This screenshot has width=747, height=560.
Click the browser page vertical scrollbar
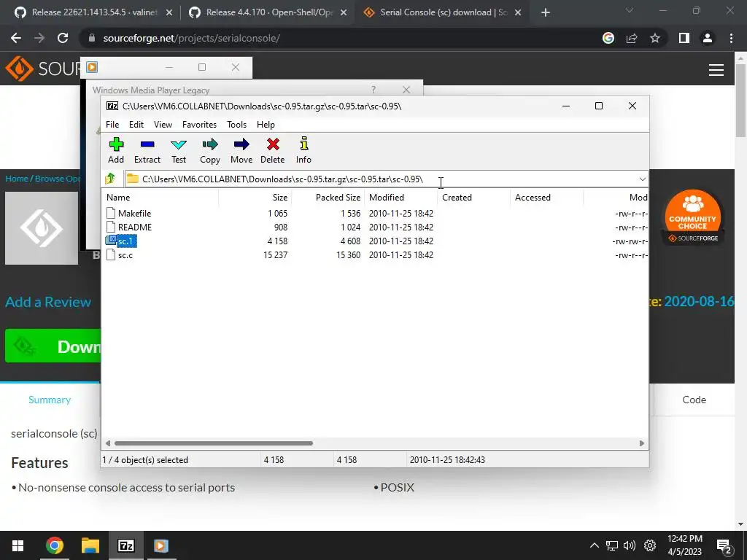coord(740,99)
